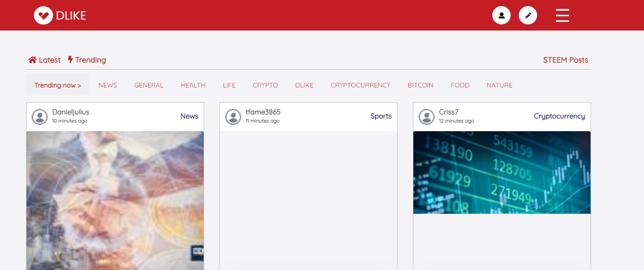
Task: Click the News category on Danieljulius post
Action: click(189, 116)
